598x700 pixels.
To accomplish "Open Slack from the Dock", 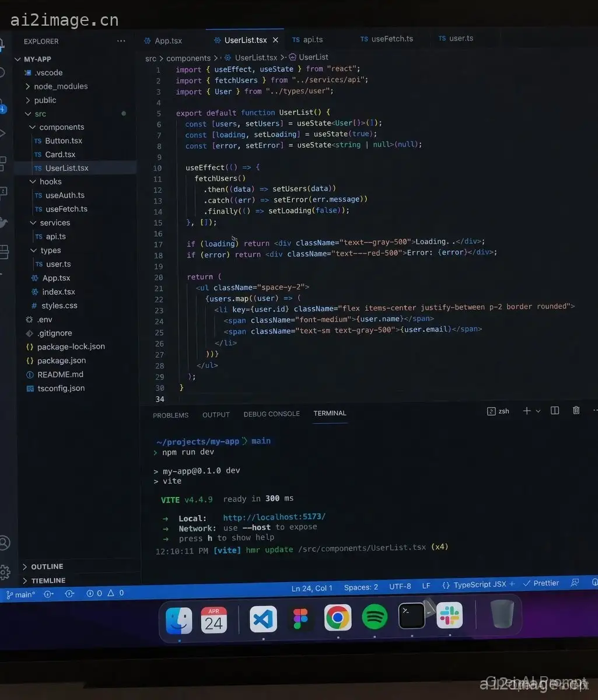I will [449, 615].
